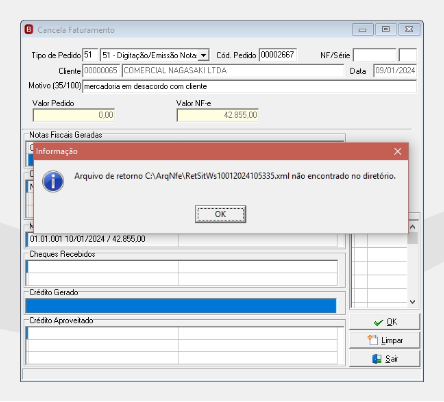Click the NF/Série number field
Screen dimensions: 444x402
pyautogui.click(x=375, y=55)
